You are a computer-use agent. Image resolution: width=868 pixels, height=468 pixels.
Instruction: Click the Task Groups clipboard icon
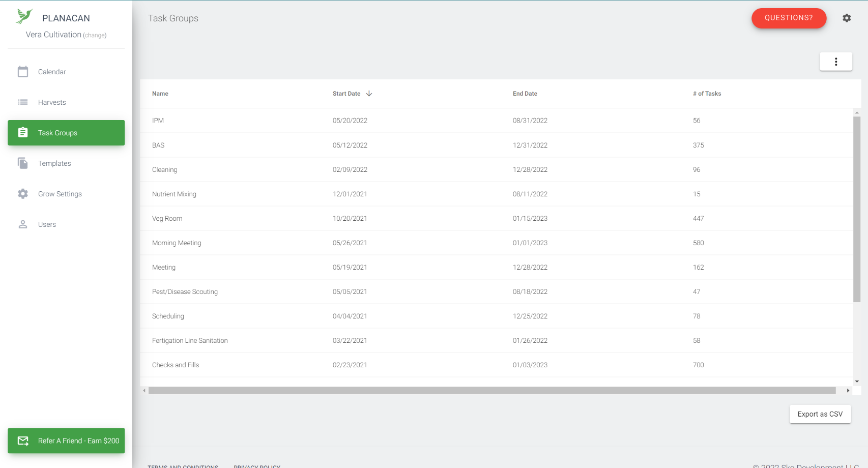(23, 132)
